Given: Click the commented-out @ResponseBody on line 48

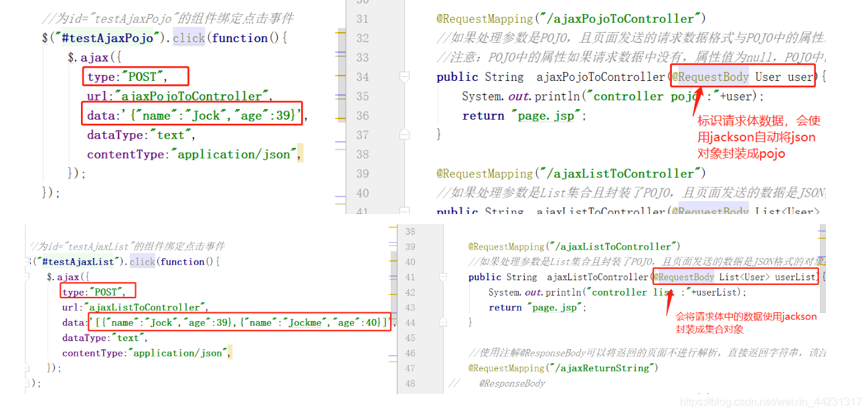Looking at the screenshot, I should (x=512, y=384).
